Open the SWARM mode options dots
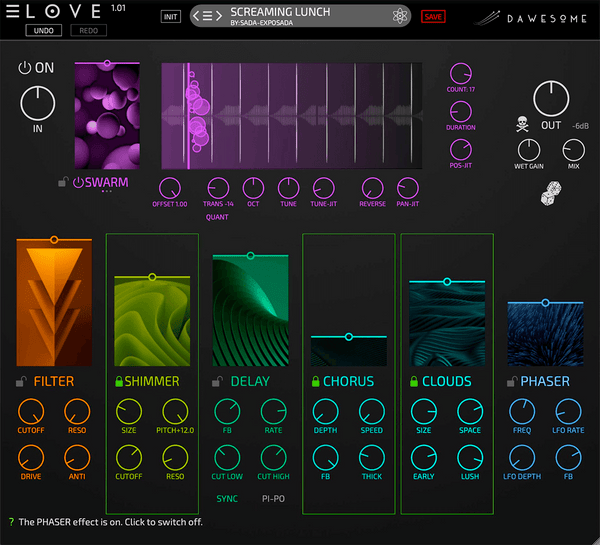The width and height of the screenshot is (600, 545). (107, 192)
